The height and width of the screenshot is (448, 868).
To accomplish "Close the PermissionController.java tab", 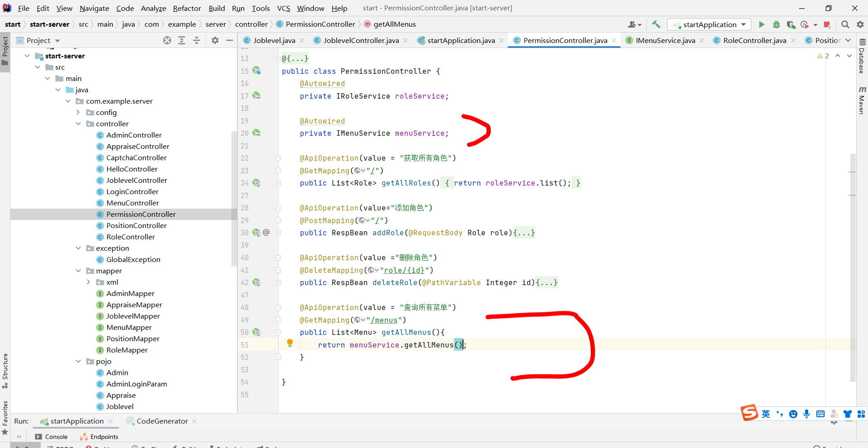I will tap(614, 40).
